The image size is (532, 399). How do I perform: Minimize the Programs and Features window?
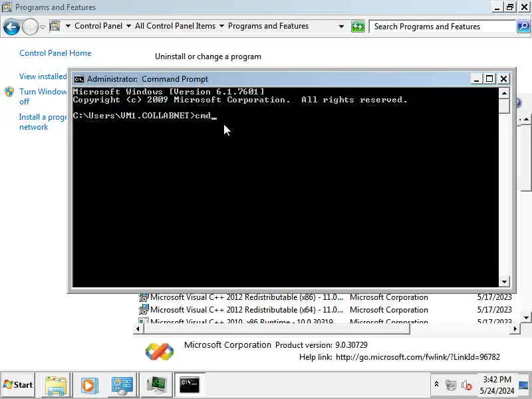pyautogui.click(x=497, y=7)
